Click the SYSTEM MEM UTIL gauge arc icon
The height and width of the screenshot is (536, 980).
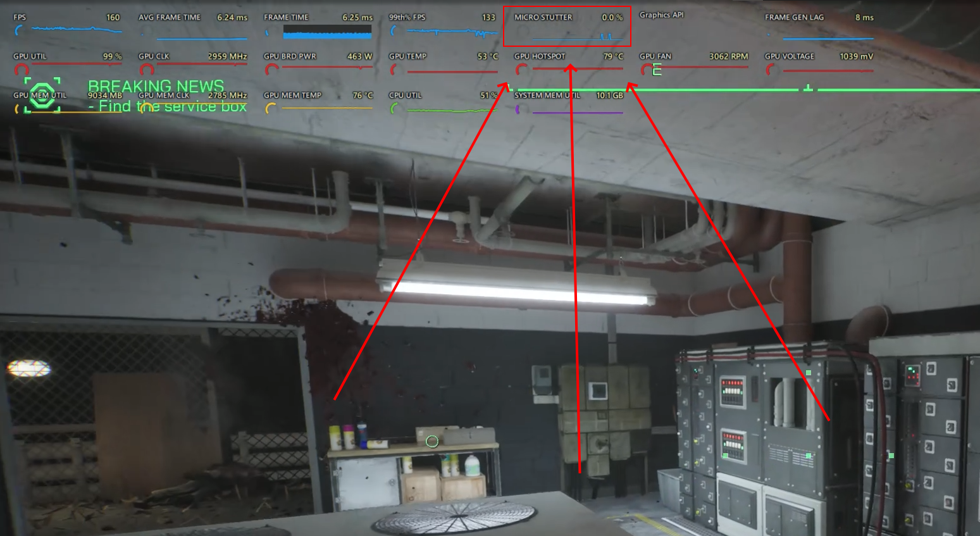tap(519, 109)
